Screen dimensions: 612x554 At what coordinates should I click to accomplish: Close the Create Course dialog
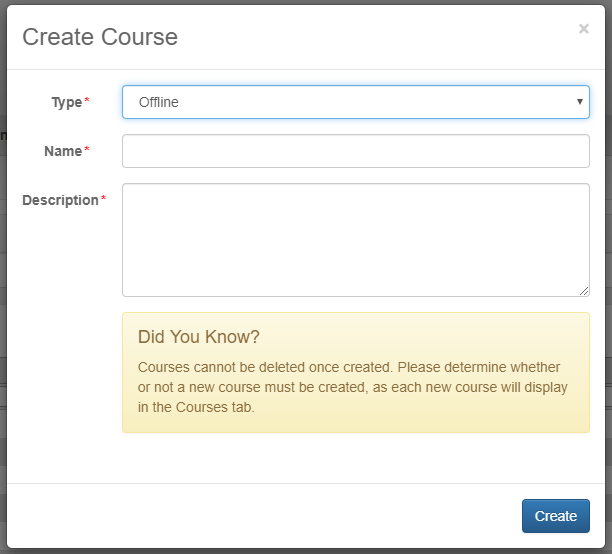[584, 29]
